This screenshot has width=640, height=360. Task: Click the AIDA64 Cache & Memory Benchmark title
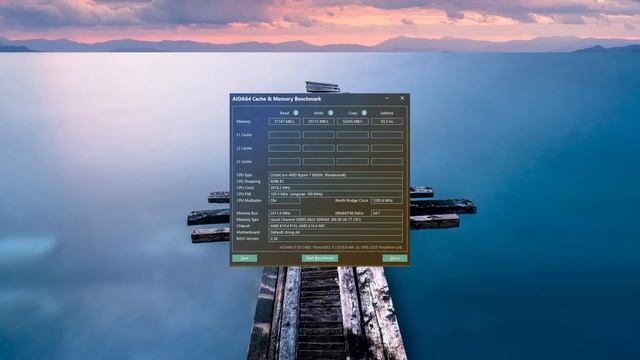pos(277,99)
